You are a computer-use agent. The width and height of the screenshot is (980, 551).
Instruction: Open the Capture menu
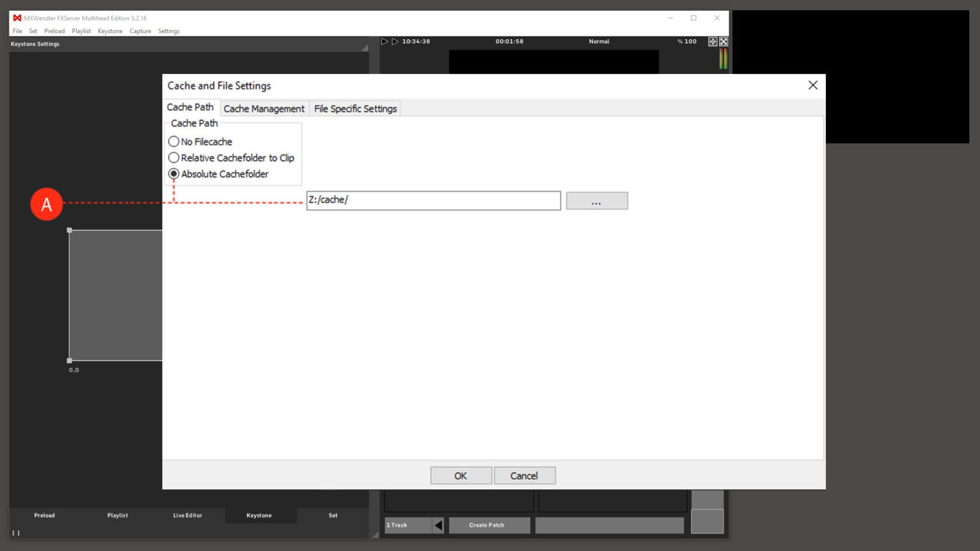click(140, 31)
